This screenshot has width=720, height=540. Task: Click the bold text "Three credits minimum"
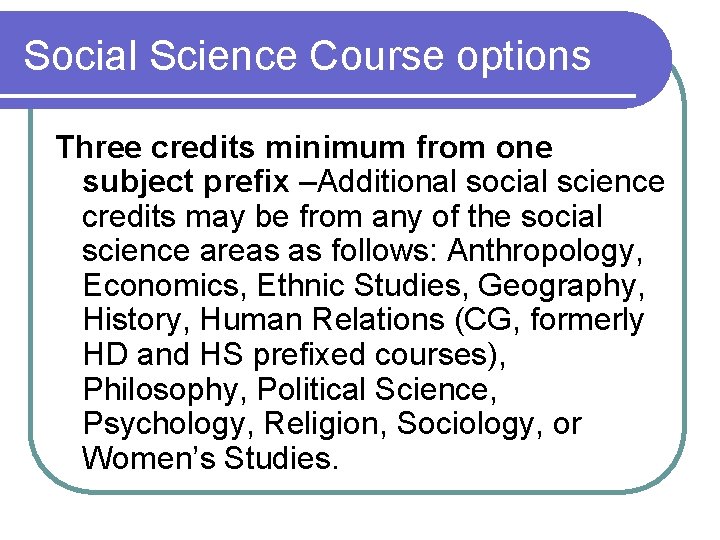pos(231,147)
